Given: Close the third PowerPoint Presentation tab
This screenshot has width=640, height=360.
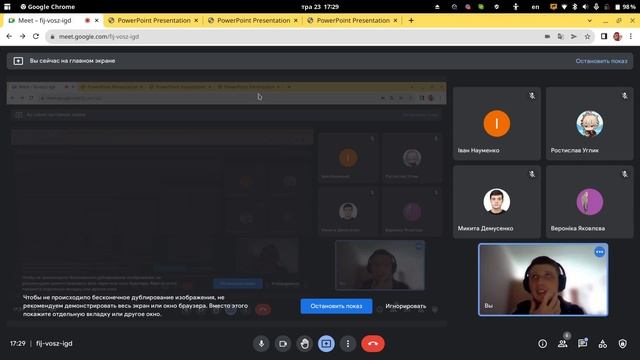Looking at the screenshot, I should coord(395,20).
